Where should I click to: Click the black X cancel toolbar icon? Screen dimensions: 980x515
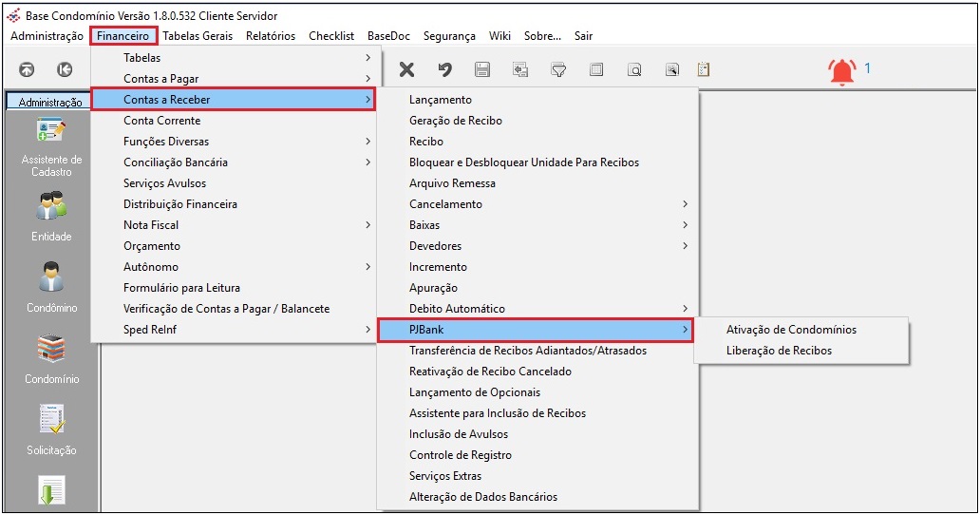click(406, 69)
